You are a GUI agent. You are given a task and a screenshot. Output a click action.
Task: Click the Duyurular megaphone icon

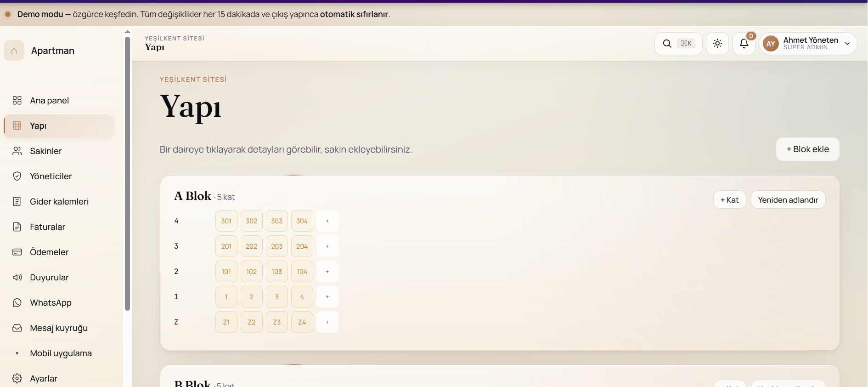tap(17, 277)
